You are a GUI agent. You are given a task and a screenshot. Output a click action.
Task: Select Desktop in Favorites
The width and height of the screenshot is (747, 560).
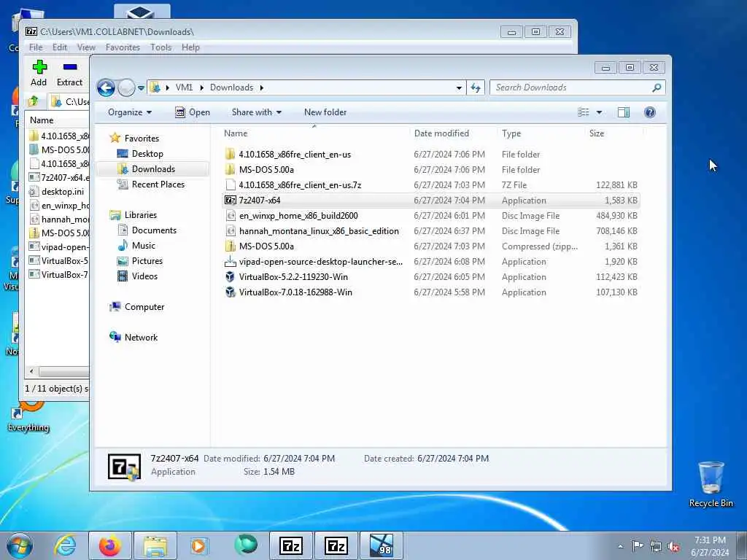click(147, 154)
